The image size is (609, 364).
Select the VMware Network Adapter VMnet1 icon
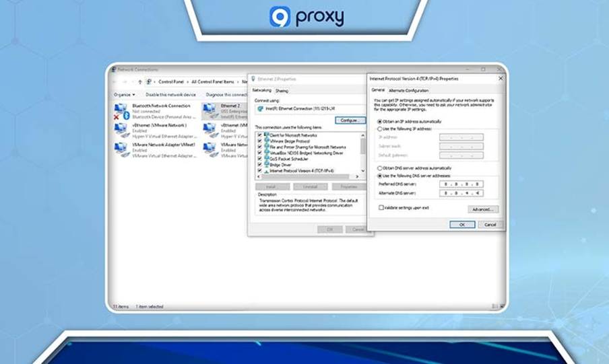pos(121,150)
